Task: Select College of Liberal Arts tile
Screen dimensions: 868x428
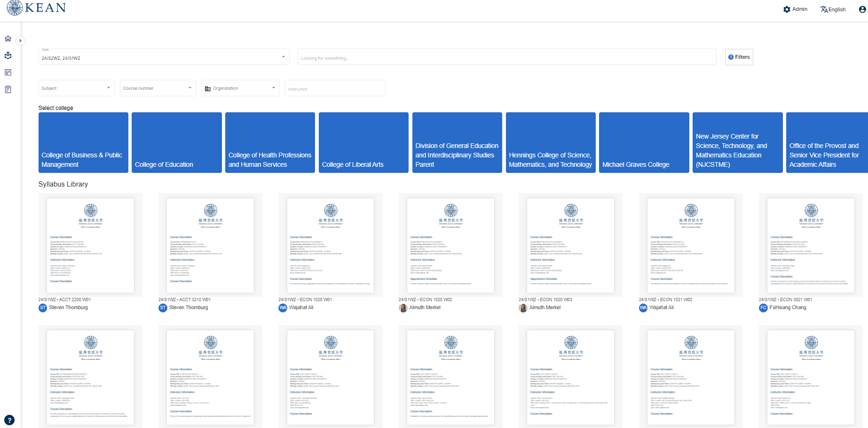Action: click(363, 142)
